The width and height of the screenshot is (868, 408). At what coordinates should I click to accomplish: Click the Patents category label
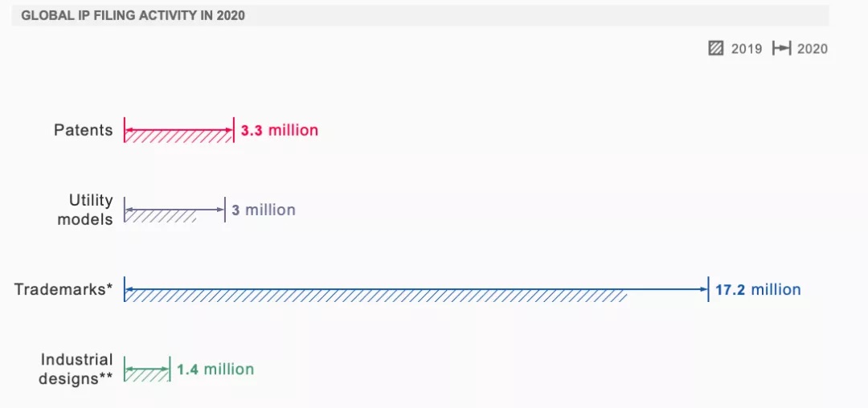83,130
